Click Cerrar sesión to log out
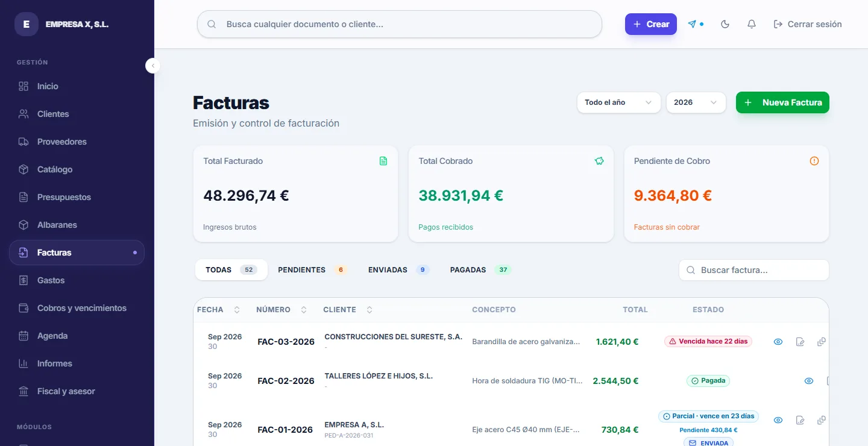 808,24
